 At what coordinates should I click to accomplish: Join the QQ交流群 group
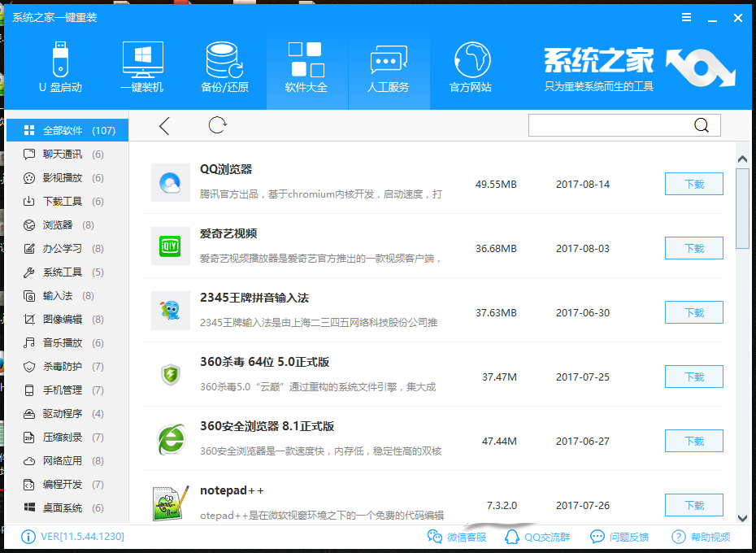point(539,537)
